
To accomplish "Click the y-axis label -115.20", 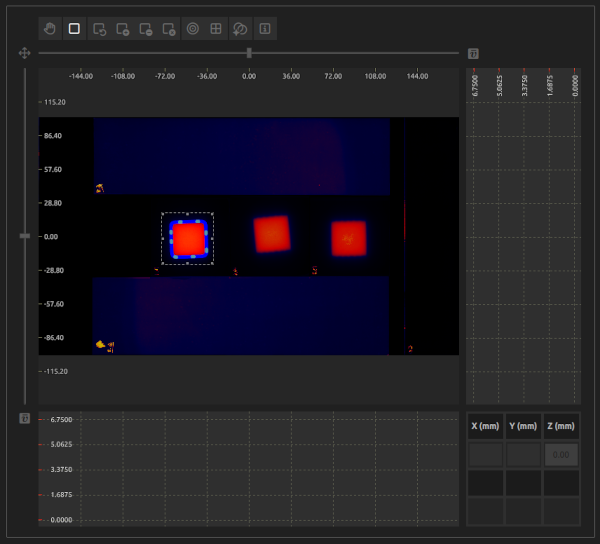I will [x=56, y=371].
